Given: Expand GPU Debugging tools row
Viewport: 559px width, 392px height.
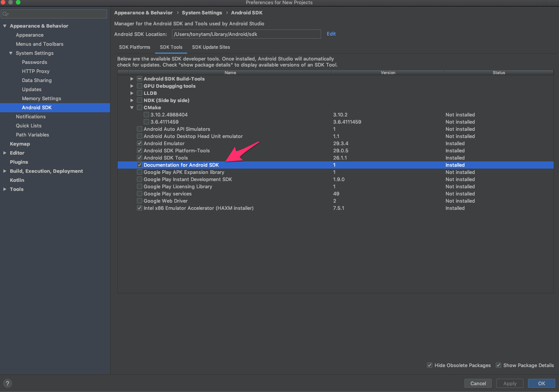Looking at the screenshot, I should click(132, 86).
